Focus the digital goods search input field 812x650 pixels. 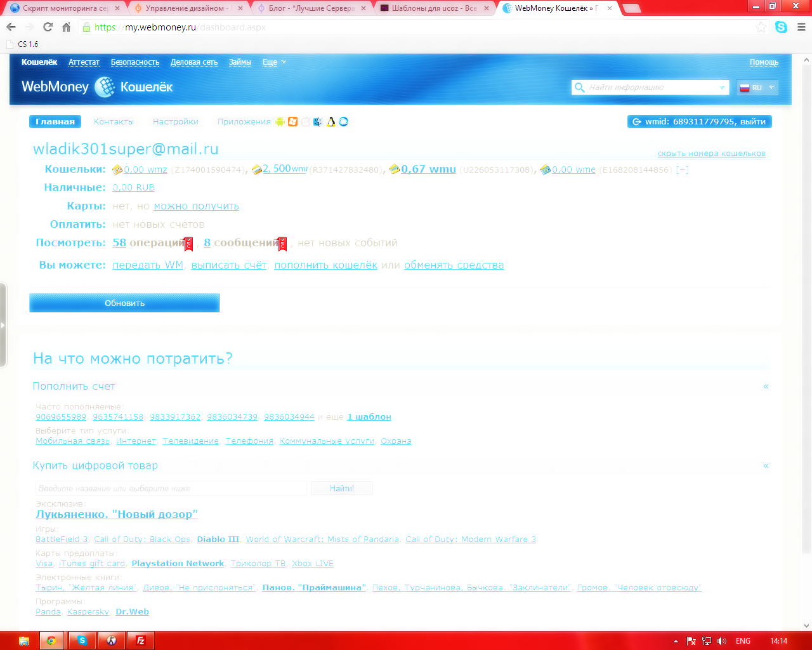coord(171,488)
